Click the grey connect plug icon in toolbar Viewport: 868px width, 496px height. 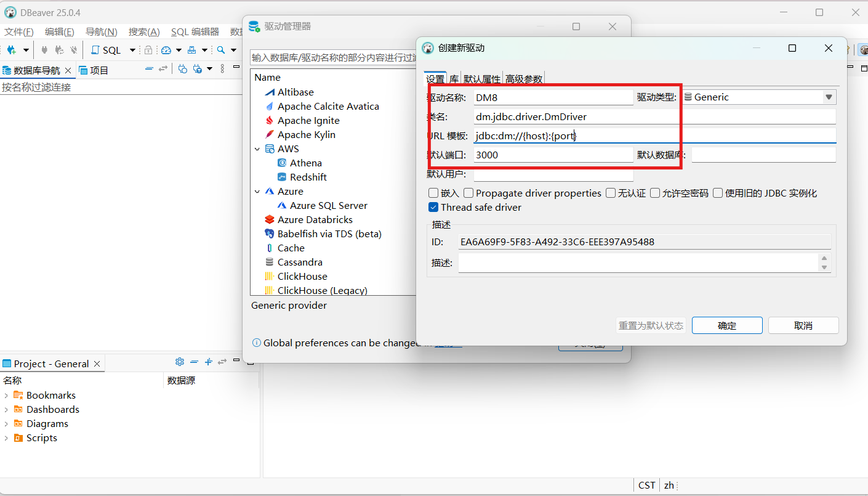point(45,50)
